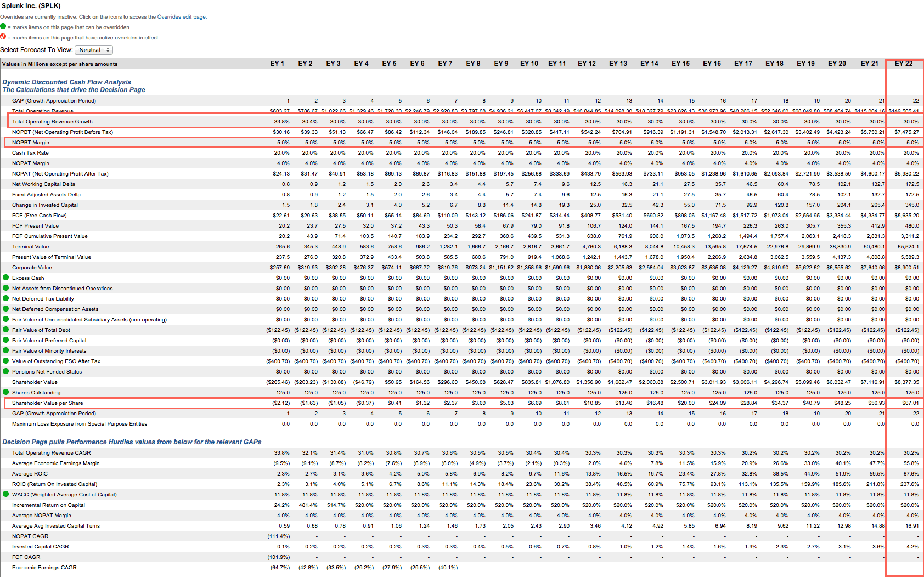Click $7,475.27 NOPBT value in EY 22
This screenshot has width=924, height=577.
pos(906,132)
